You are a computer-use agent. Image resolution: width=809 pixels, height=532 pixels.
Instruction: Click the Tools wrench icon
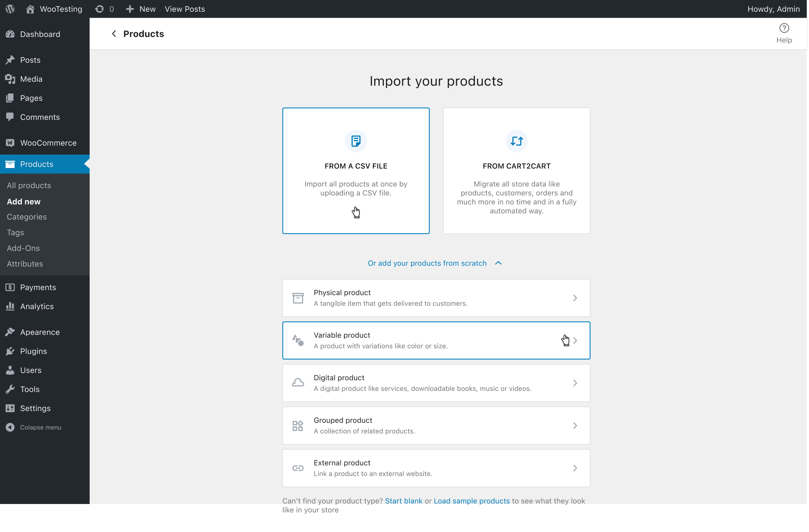10,389
